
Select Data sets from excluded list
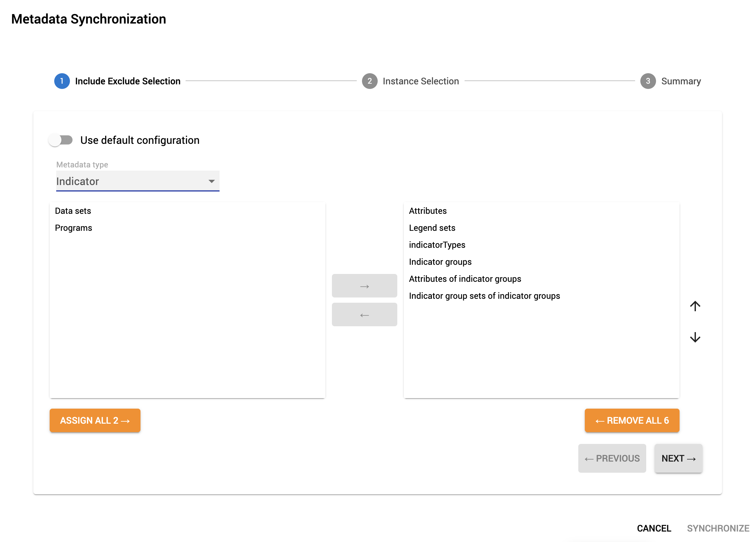tap(73, 210)
